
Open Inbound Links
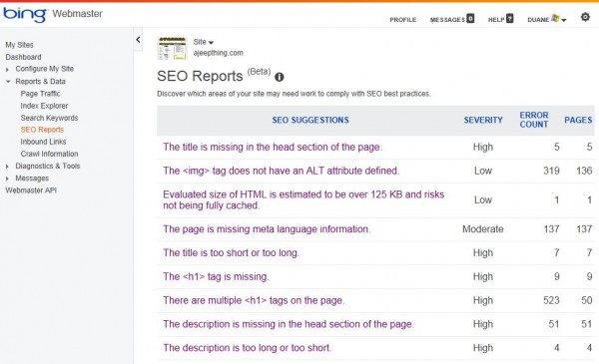coord(43,142)
